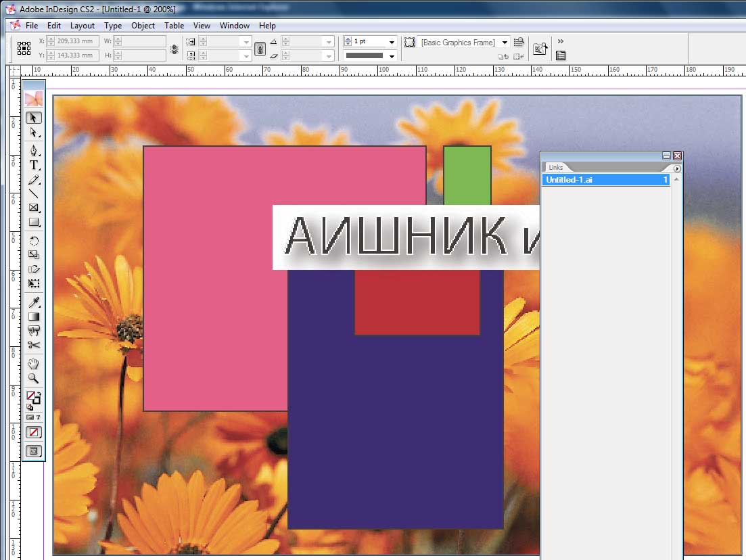Screen dimensions: 746x560
Task: Toggle constrain proportions for width and height
Action: (174, 49)
